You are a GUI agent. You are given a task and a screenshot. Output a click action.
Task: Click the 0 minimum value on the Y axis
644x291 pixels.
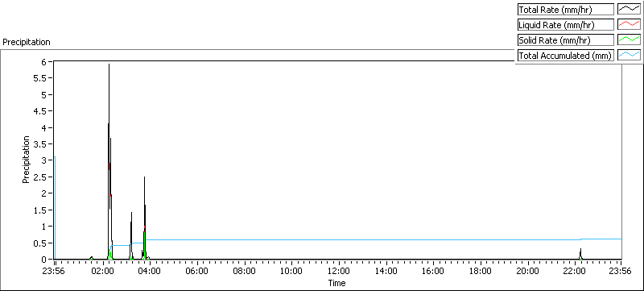(50, 259)
